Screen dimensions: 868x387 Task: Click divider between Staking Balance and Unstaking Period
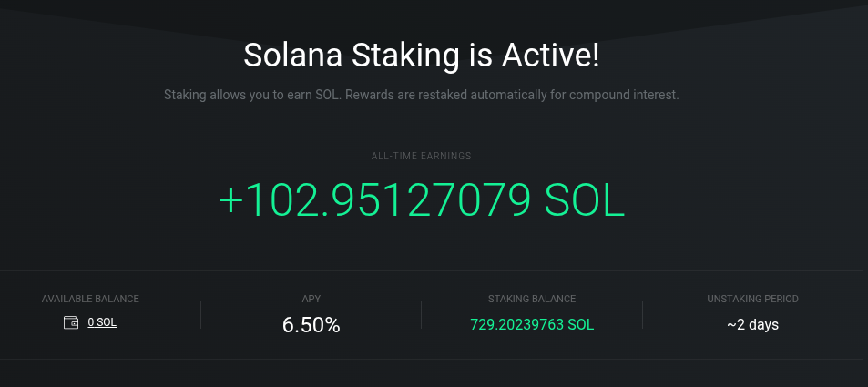point(642,315)
